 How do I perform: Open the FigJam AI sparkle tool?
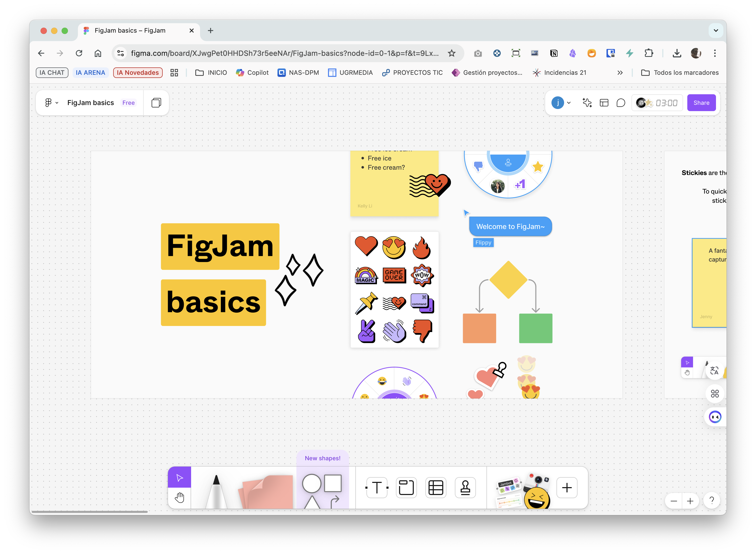tap(587, 103)
